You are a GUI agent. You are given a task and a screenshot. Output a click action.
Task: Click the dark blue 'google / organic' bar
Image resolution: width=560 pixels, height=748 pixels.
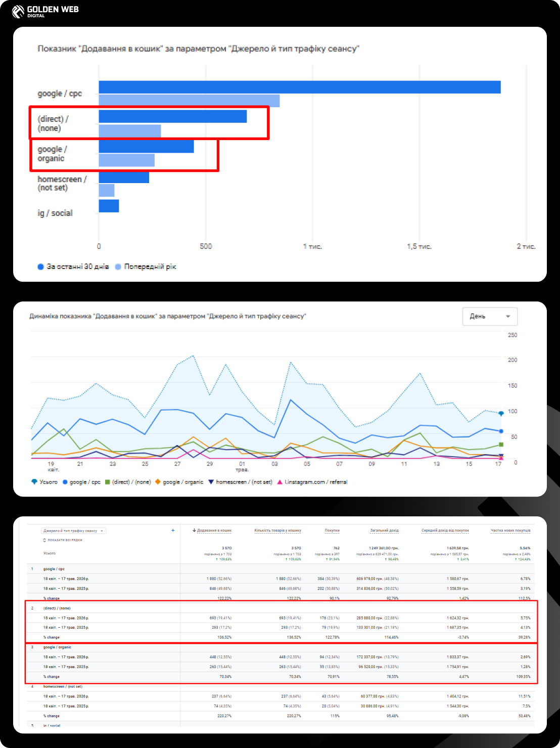click(147, 147)
